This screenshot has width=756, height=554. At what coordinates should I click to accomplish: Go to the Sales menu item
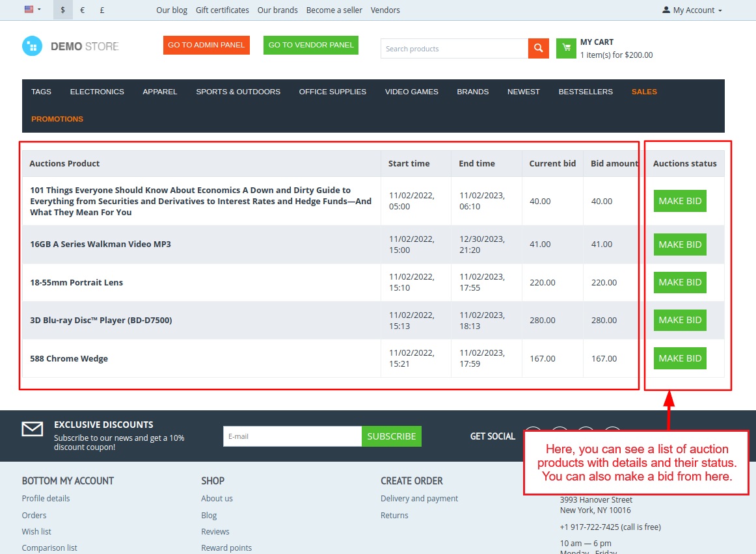point(644,92)
